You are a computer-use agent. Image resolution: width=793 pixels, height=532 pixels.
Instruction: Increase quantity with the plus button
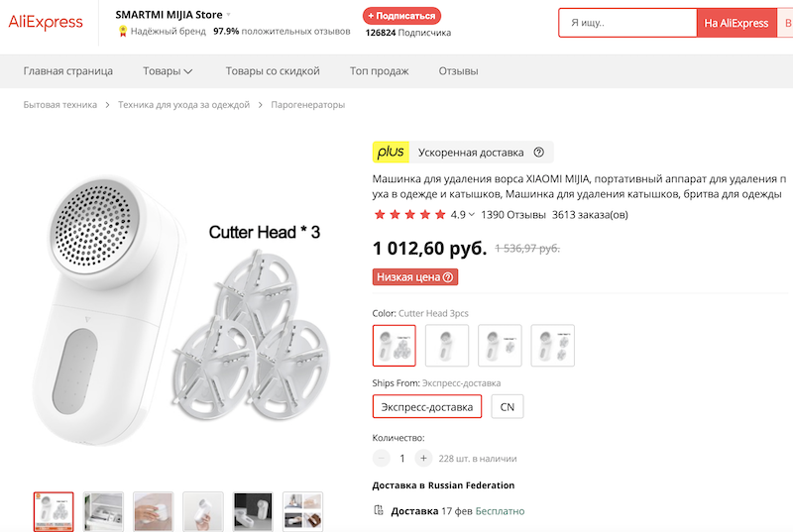click(423, 459)
